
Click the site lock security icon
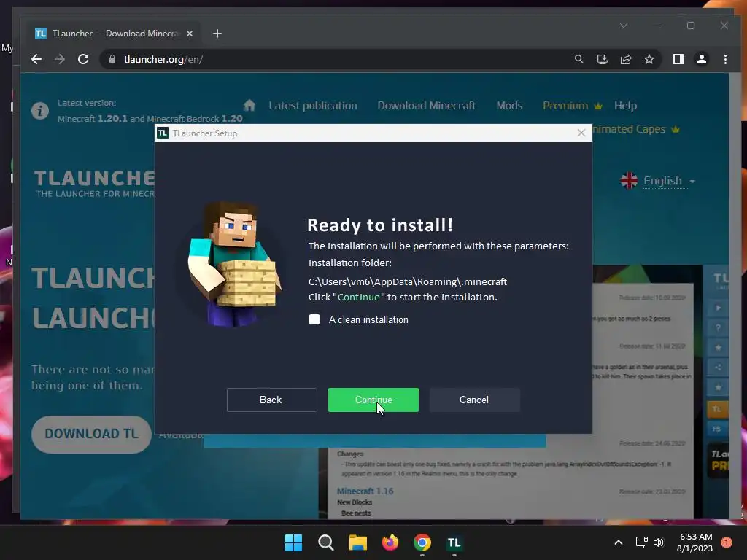coord(112,59)
